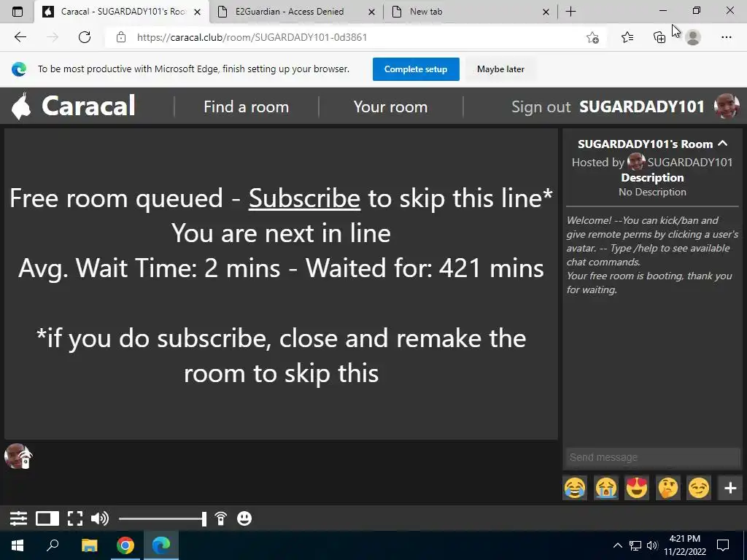The image size is (747, 560).
Task: Open File Explorer from the taskbar
Action: point(89,545)
